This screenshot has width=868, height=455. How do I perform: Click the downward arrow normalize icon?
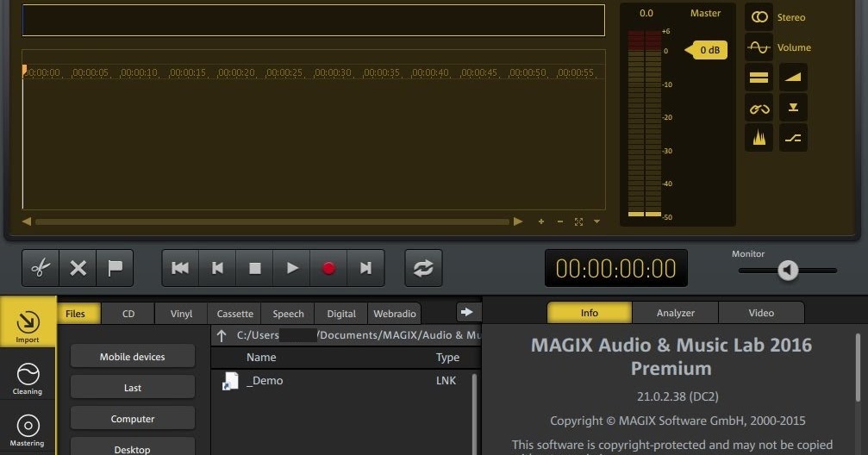click(x=793, y=108)
